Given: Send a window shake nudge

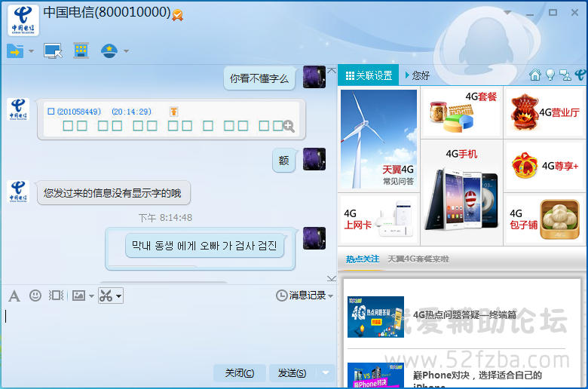Looking at the screenshot, I should pyautogui.click(x=57, y=296).
